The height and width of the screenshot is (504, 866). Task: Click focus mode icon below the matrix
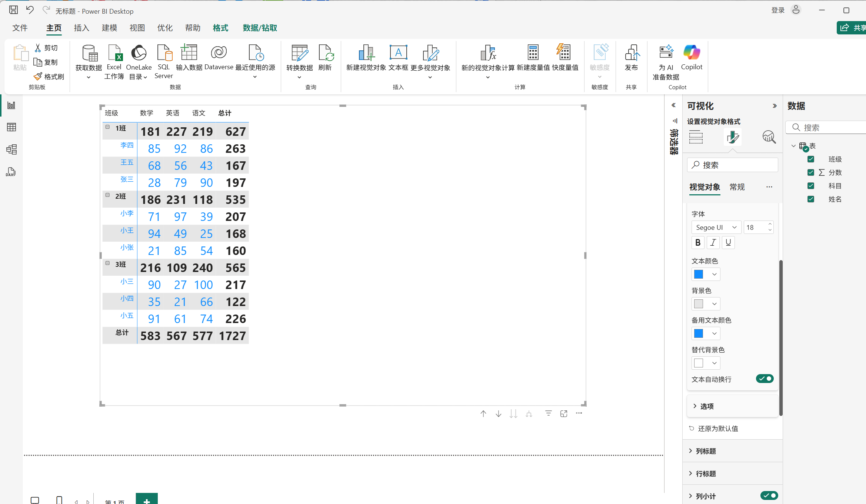coord(564,414)
